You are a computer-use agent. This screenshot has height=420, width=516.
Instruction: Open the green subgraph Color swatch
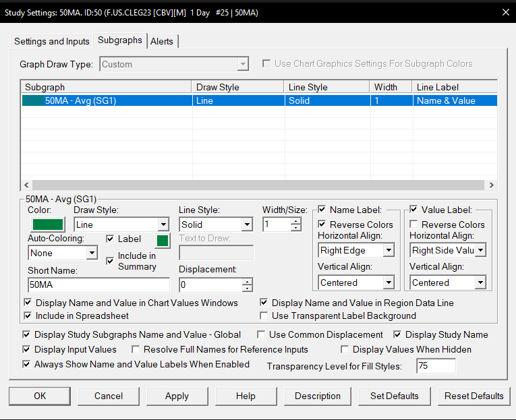(x=48, y=224)
